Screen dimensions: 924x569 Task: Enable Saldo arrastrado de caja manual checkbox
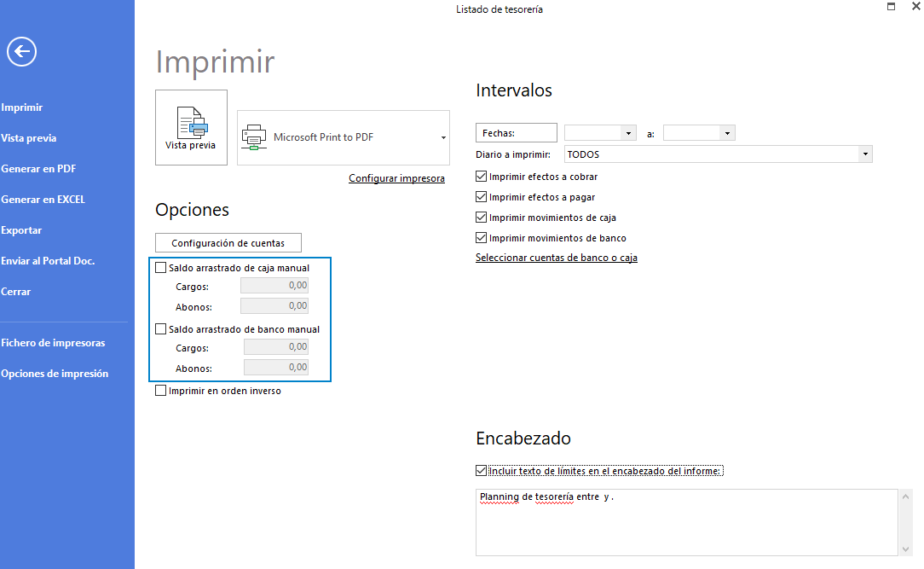click(x=161, y=268)
